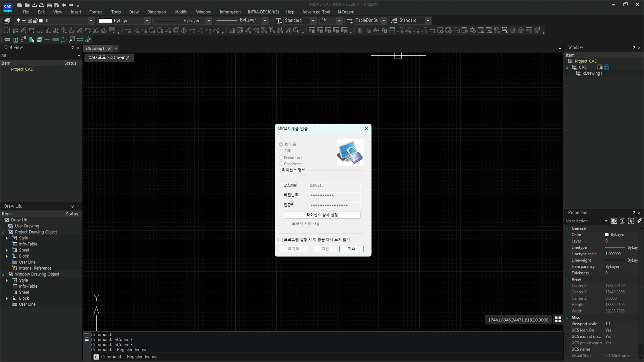Screen dimensions: 644x362
Task: Click the viewport layout grid icon near coordinates
Action: pyautogui.click(x=558, y=319)
